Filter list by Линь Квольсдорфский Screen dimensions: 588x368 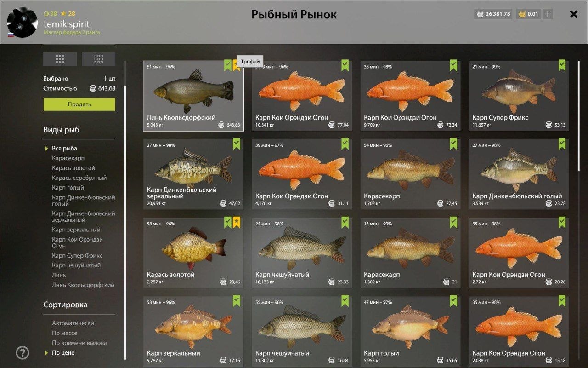[x=83, y=285]
